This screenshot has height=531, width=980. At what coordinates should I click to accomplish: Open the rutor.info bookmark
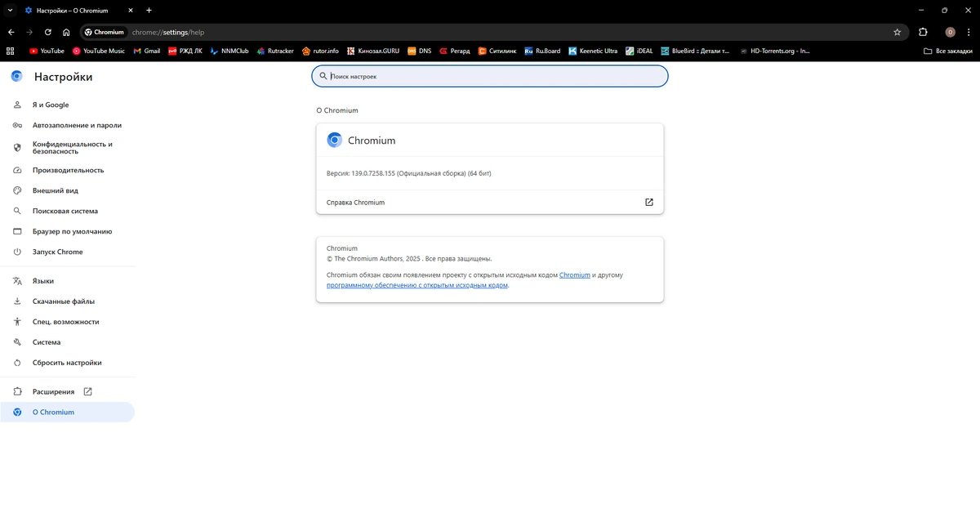(320, 51)
